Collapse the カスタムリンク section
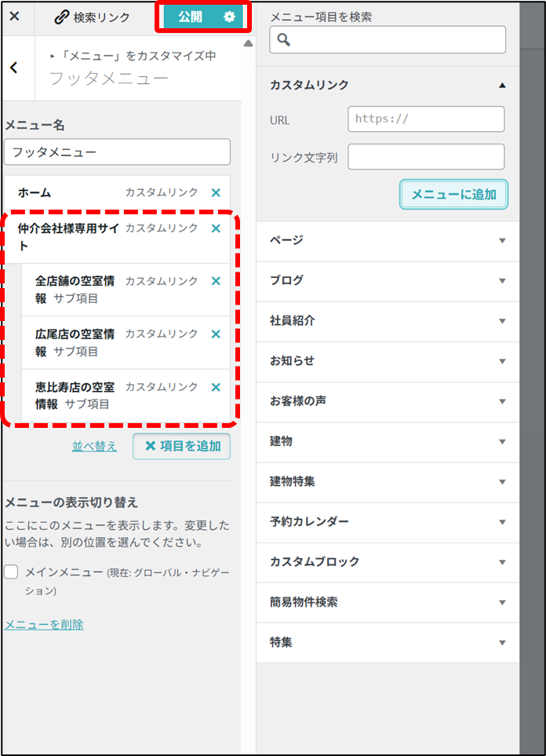This screenshot has height=756, width=546. click(x=502, y=85)
